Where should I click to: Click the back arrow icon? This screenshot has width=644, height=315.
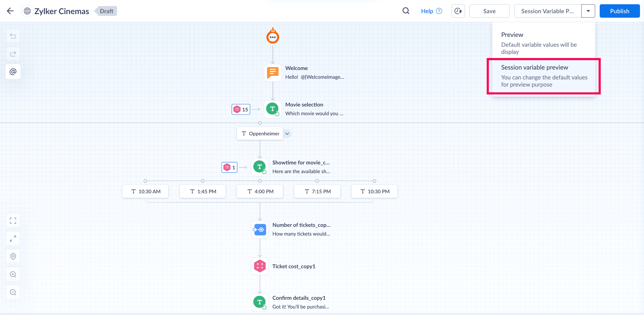click(10, 11)
